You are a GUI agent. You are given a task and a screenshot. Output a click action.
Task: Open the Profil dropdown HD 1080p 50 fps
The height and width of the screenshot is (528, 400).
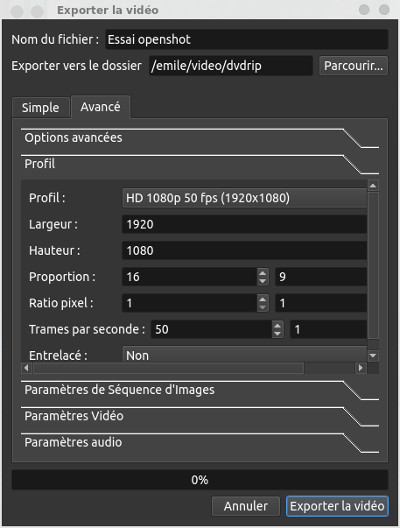tap(244, 198)
